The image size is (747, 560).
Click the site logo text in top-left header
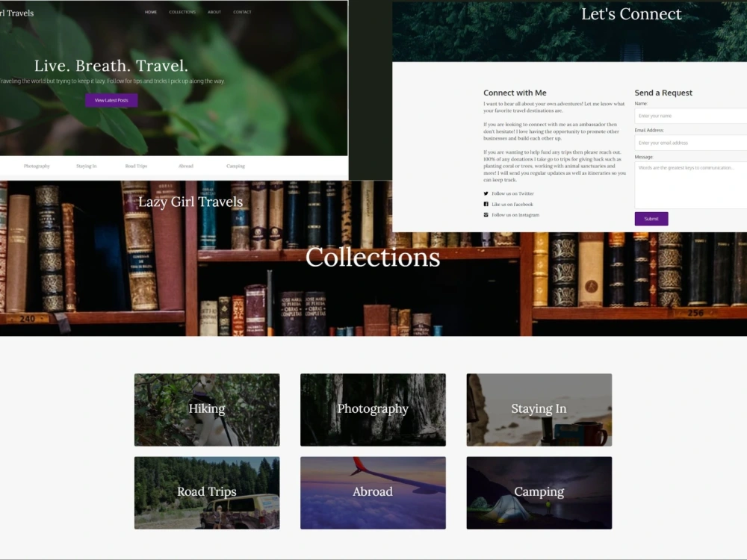tap(16, 13)
